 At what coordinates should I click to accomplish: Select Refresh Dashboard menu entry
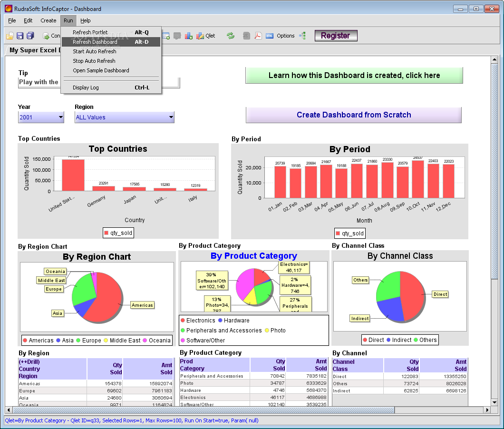(111, 42)
